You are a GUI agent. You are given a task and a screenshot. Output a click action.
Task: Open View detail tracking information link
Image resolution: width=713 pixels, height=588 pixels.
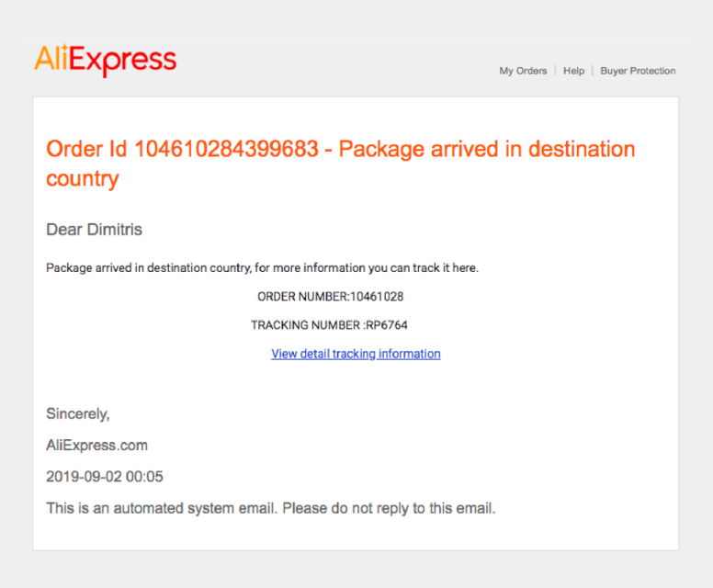pyautogui.click(x=356, y=354)
